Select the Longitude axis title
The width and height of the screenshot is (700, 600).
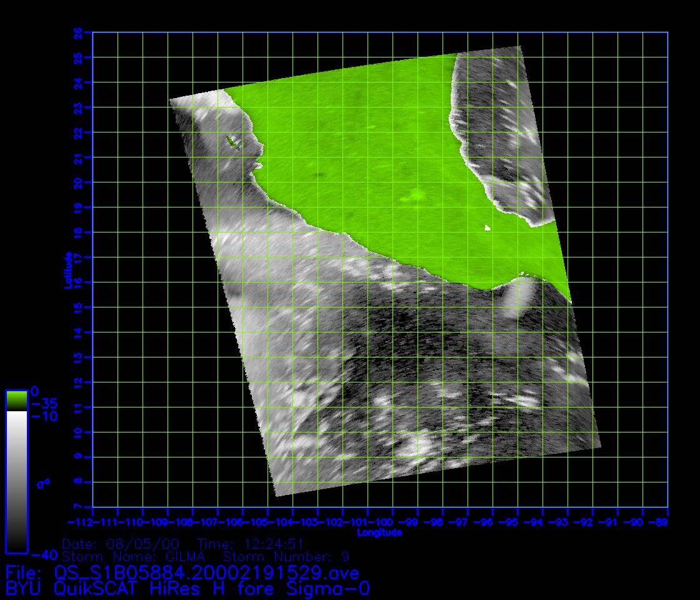point(379,533)
